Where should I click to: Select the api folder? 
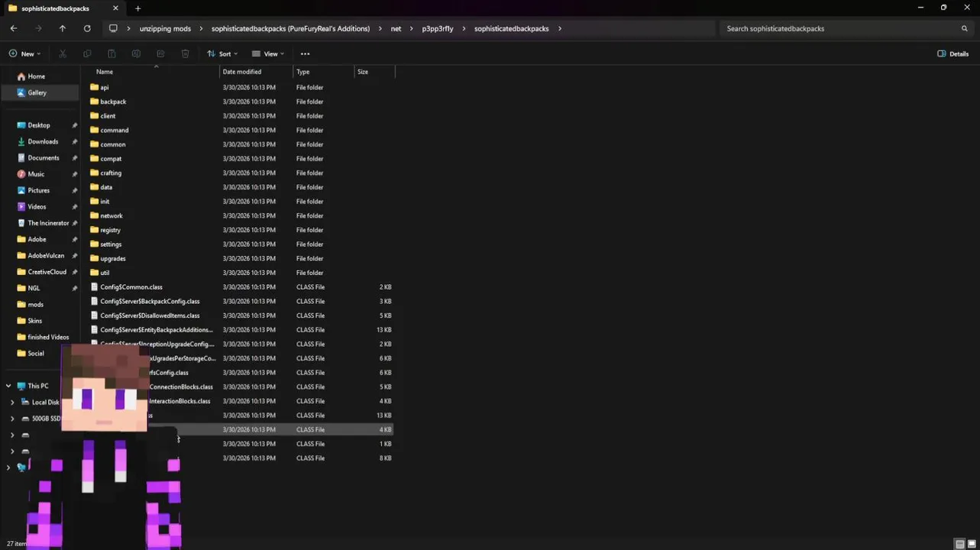tap(104, 87)
